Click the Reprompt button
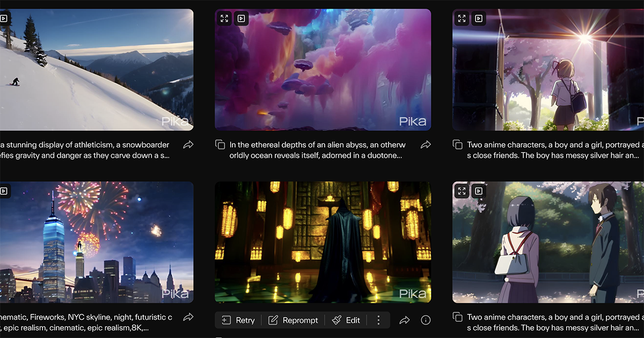 click(293, 320)
